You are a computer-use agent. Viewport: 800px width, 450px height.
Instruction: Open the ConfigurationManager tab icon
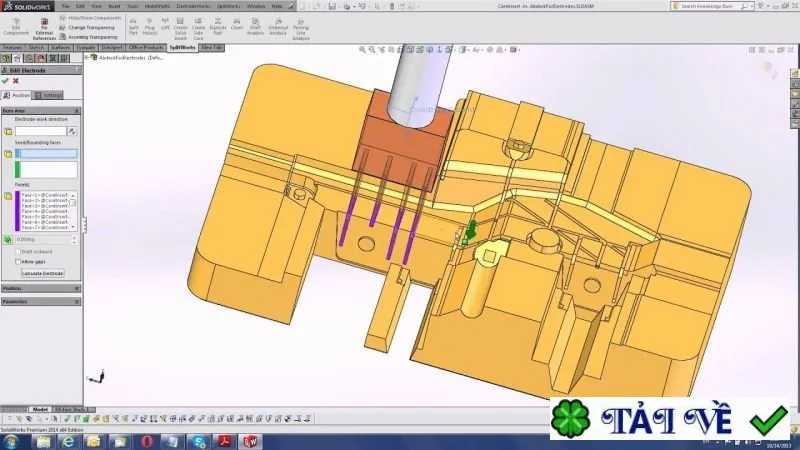pos(29,58)
